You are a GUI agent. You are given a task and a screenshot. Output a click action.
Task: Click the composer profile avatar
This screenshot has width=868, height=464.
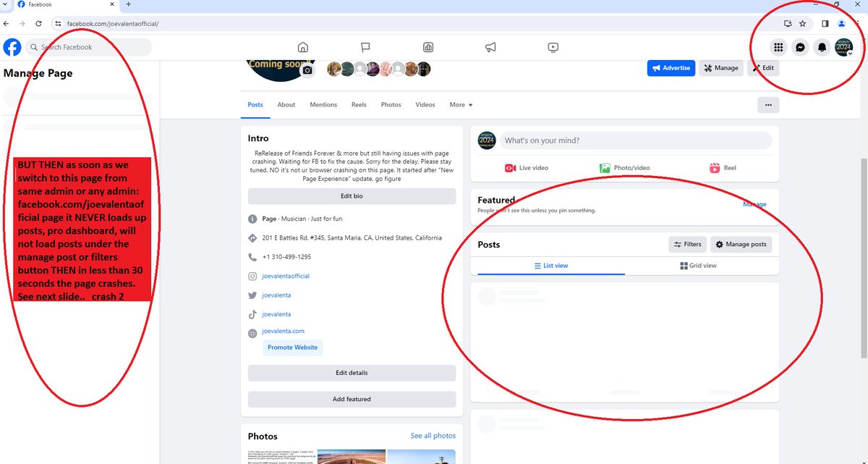coord(487,140)
